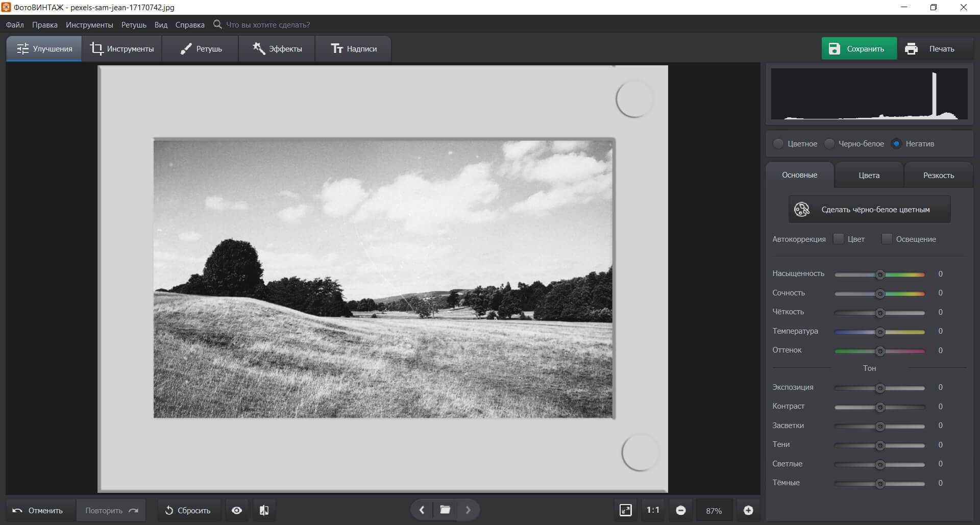Toggle the eye preview original icon
This screenshot has width=980, height=525.
pos(237,510)
